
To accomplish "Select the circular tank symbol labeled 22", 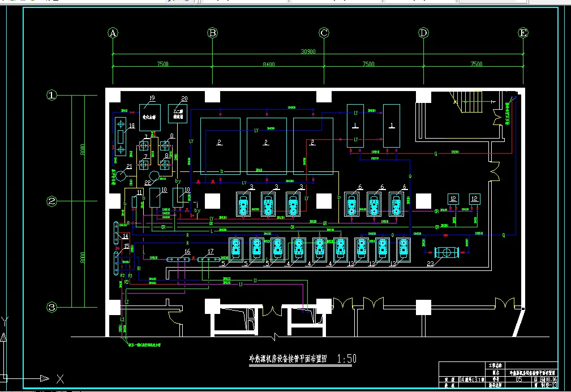I will coord(154,176).
